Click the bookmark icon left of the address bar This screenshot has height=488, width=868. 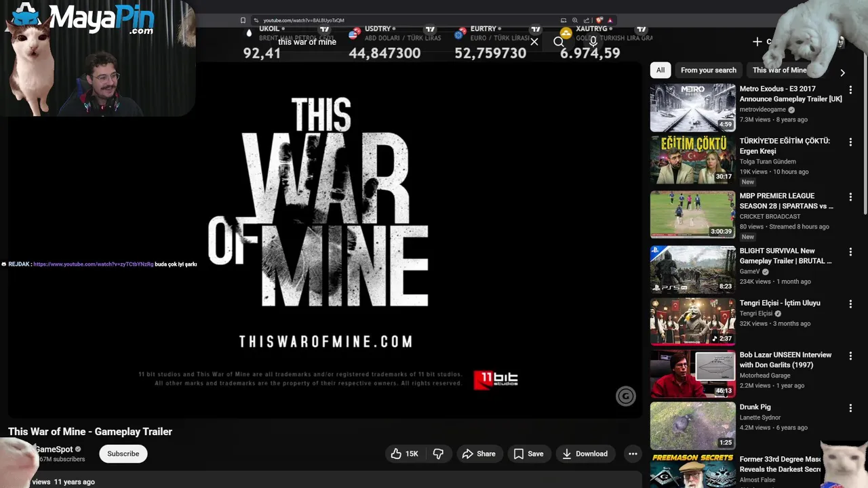[x=243, y=20]
